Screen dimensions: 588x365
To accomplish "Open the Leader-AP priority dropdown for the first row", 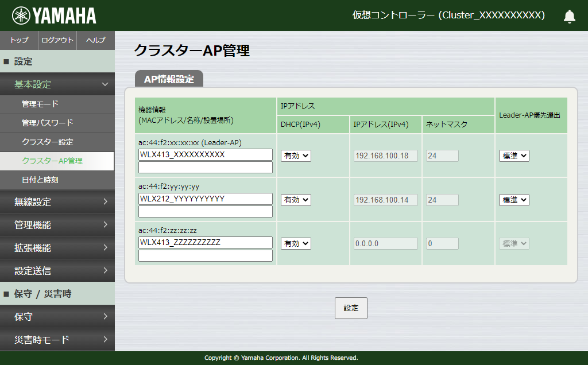I will 513,156.
